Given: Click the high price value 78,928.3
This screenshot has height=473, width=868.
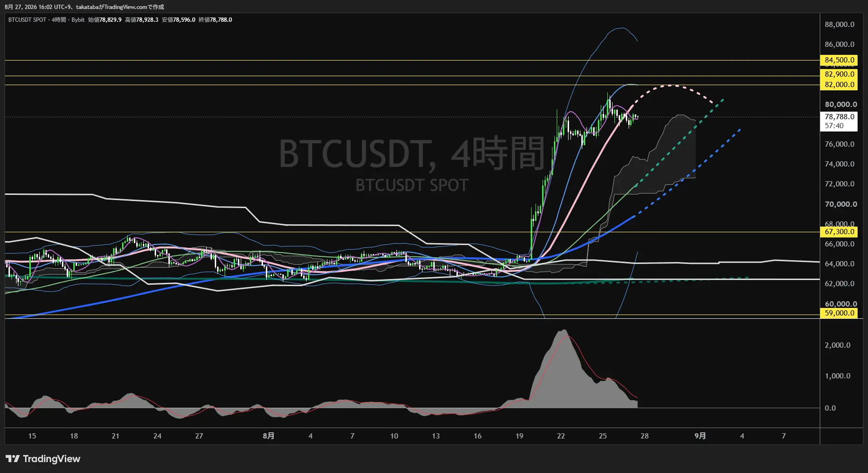Looking at the screenshot, I should pyautogui.click(x=147, y=20).
